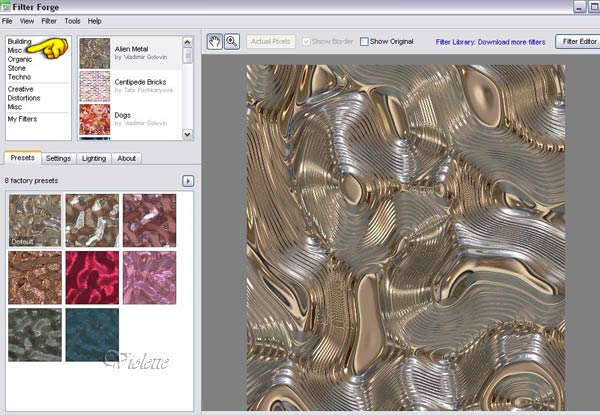This screenshot has width=600, height=415.
Task: Select the red fabric preset thumbnail
Action: (x=92, y=277)
